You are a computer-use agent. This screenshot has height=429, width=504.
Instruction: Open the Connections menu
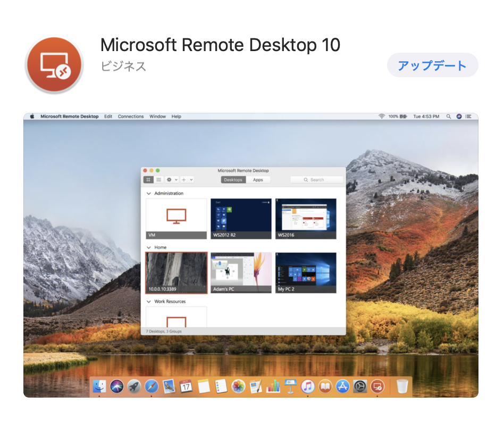coord(130,117)
